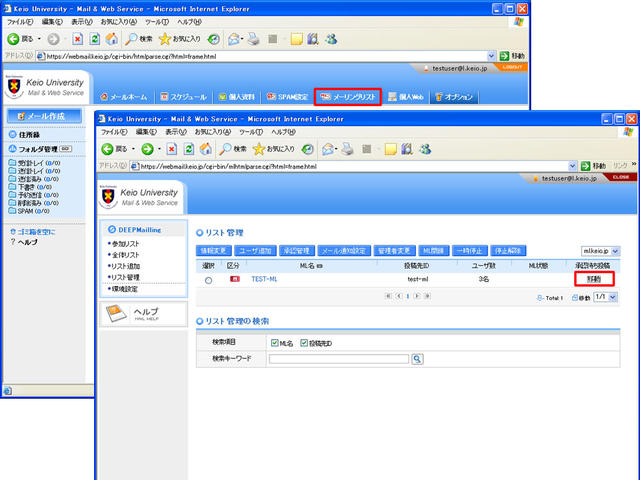The height and width of the screenshot is (480, 640).
Task: Select the radio button for TEST-ML row
Action: [208, 280]
